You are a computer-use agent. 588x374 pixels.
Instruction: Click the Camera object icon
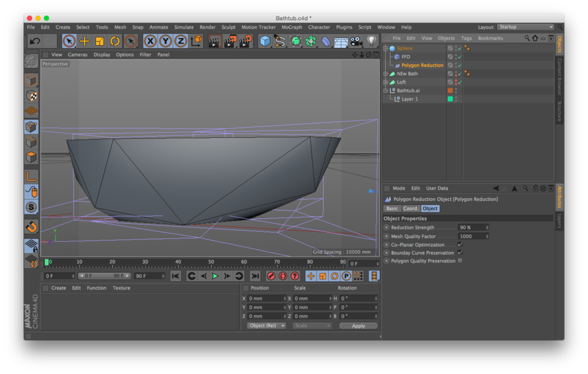(356, 41)
